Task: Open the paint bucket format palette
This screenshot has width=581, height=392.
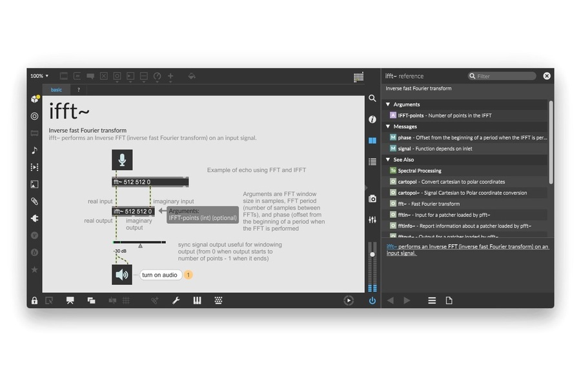Action: coord(192,76)
